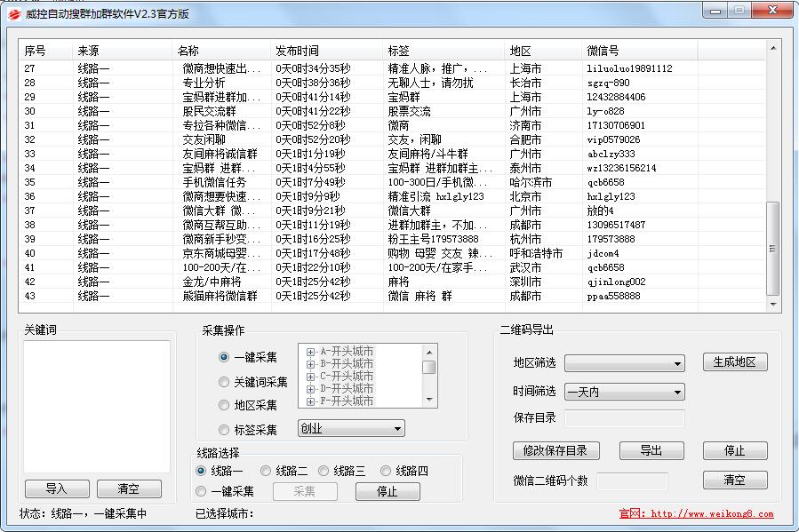Pick the 标签采集 radio option

[x=224, y=430]
